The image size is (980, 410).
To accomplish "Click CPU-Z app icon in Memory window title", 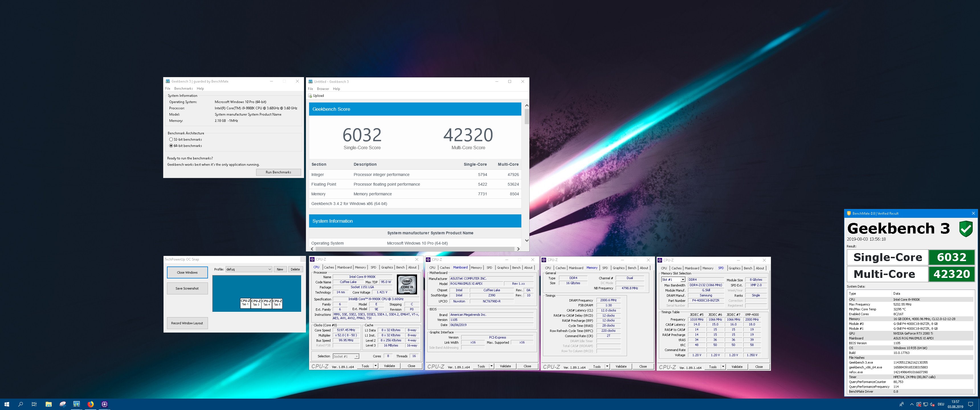I will [x=544, y=260].
